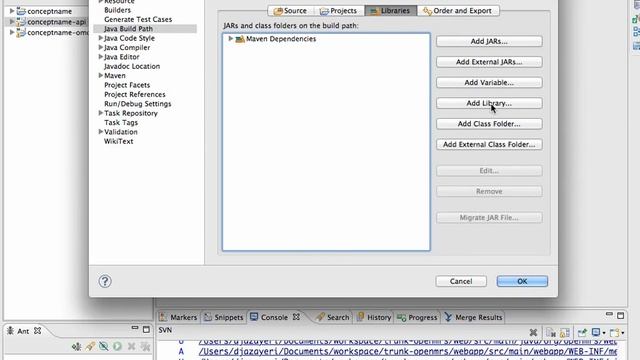Click Add Buildfiles ant icon
The height and width of the screenshot is (360, 640).
(x=76, y=347)
